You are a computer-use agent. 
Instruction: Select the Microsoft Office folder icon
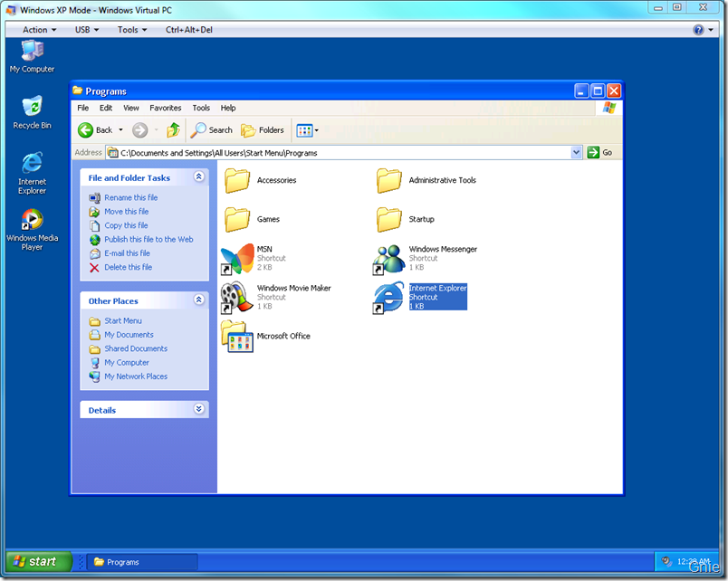click(237, 337)
